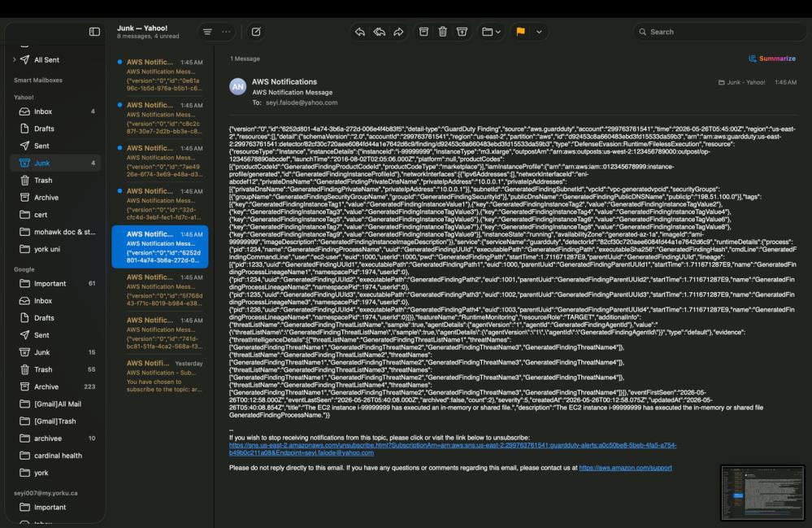Viewport: 812px width, 528px height.
Task: Click the AWS Notifications sender name
Action: click(284, 82)
